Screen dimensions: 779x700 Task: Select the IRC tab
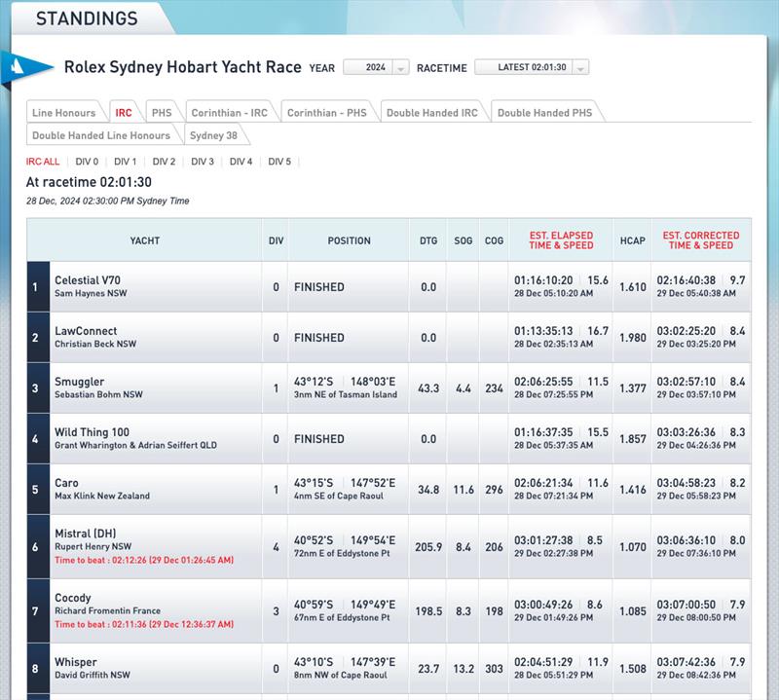(x=124, y=113)
